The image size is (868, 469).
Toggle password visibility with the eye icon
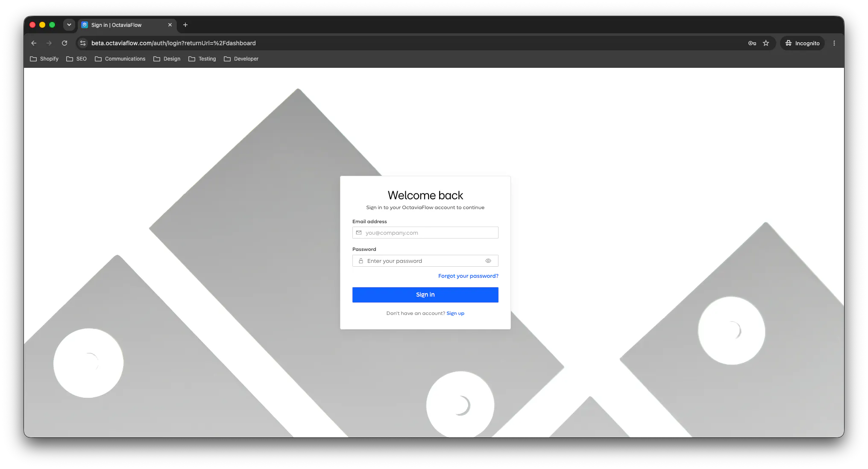[488, 261]
